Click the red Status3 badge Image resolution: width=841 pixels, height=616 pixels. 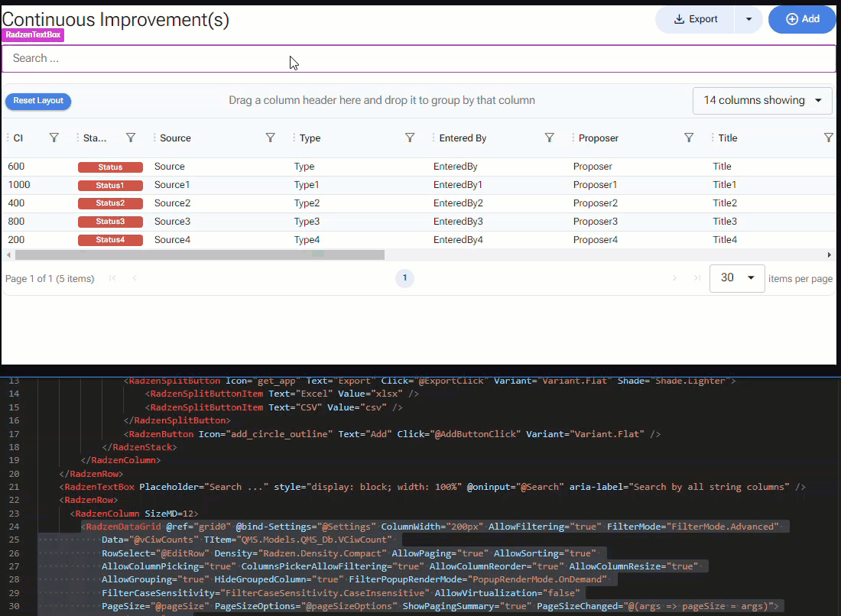[111, 222]
